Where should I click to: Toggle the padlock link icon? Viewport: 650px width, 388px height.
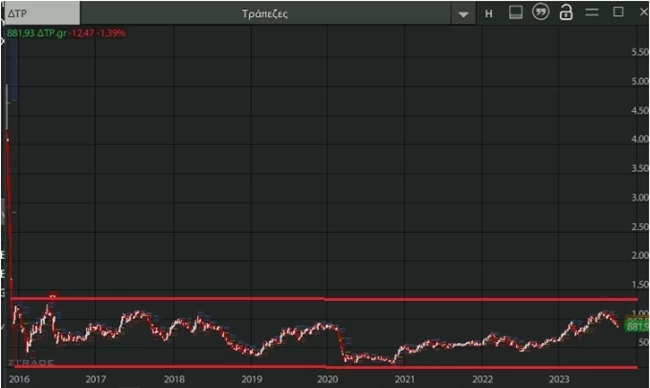click(566, 12)
